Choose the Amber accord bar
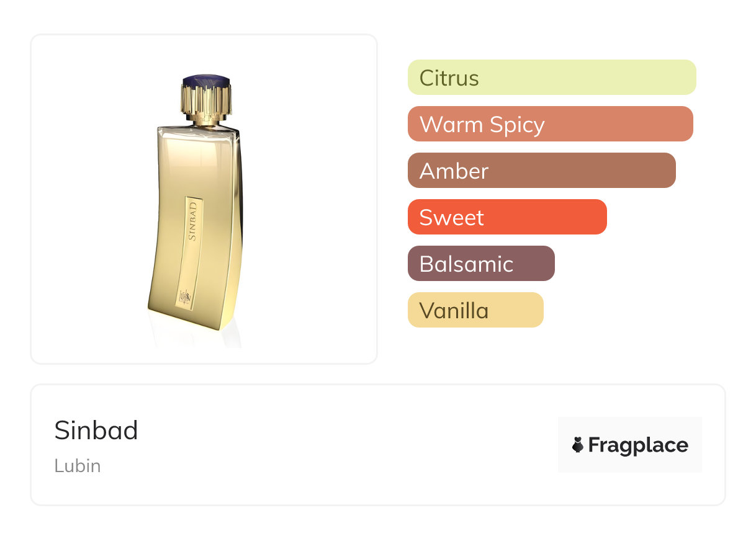The image size is (756, 536). coord(541,171)
